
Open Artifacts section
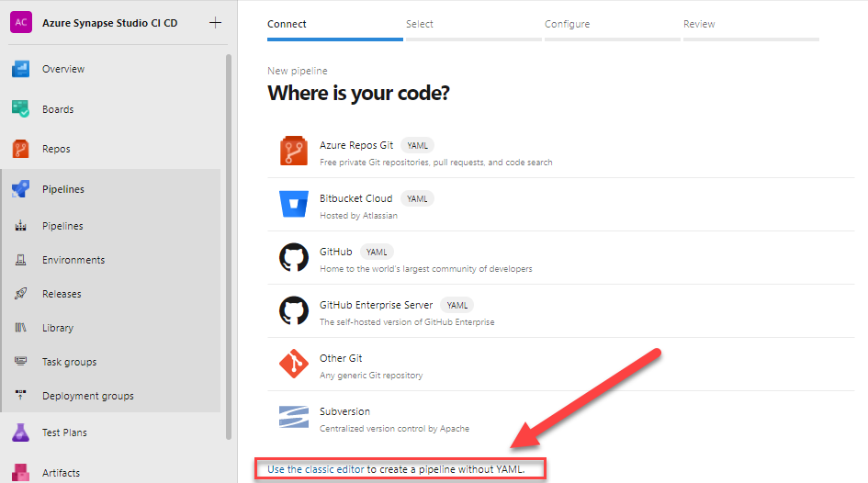click(61, 473)
